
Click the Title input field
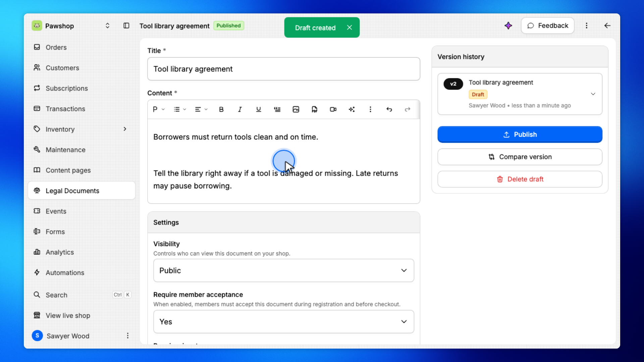(283, 69)
